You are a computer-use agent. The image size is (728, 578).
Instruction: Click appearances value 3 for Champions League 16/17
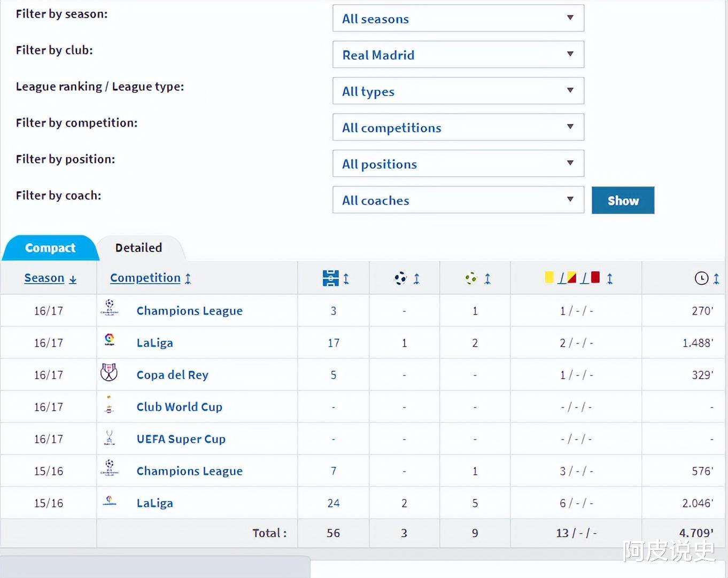(334, 311)
